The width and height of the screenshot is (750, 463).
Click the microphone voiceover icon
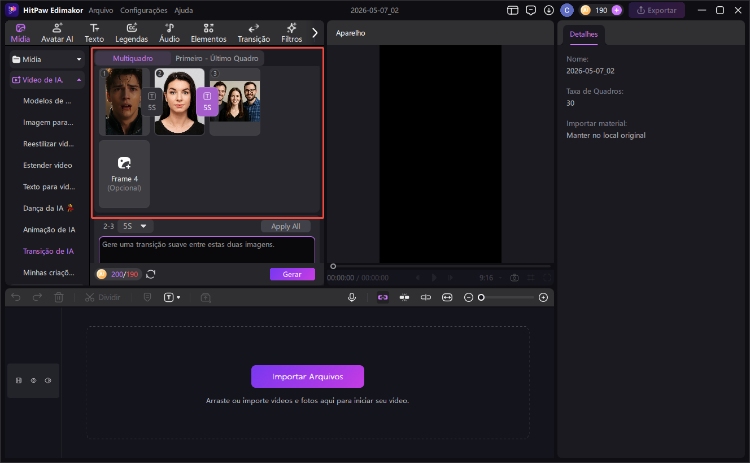tap(352, 298)
